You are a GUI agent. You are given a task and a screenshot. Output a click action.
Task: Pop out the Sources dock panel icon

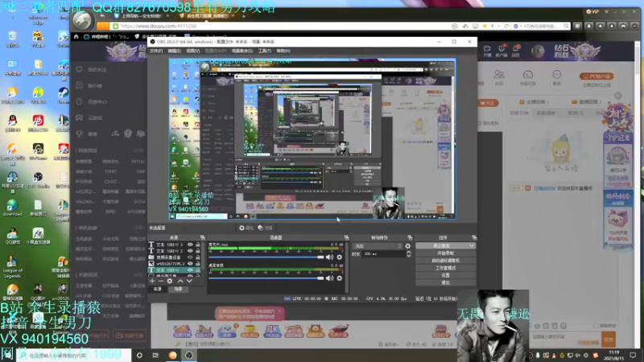(203, 237)
